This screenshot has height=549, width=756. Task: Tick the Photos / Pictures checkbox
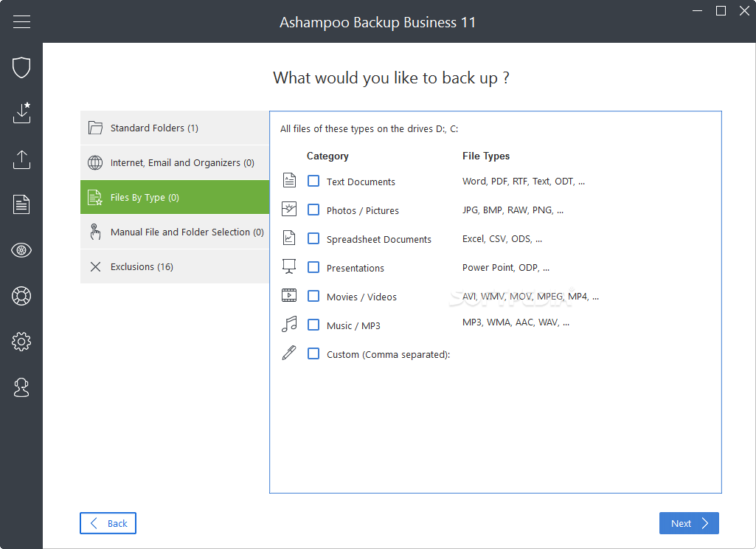coord(313,210)
